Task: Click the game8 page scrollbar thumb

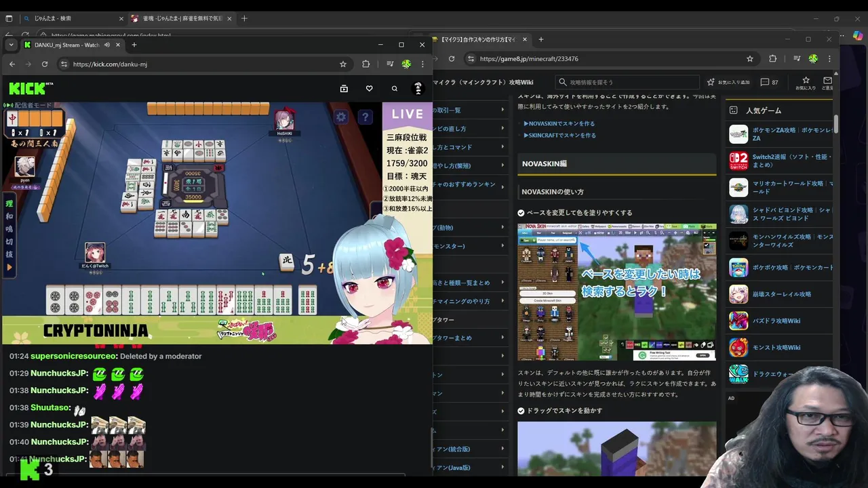Action: click(836, 124)
